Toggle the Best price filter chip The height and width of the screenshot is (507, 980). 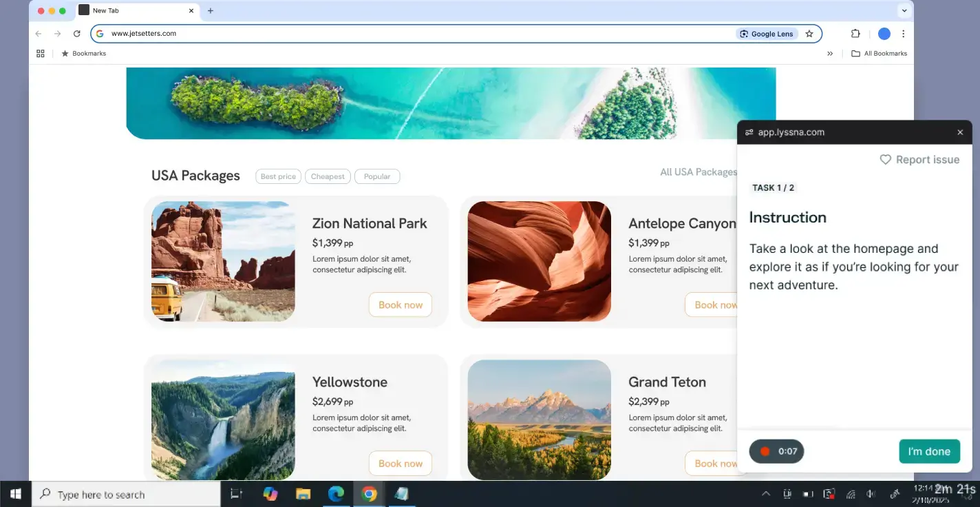[x=278, y=176]
